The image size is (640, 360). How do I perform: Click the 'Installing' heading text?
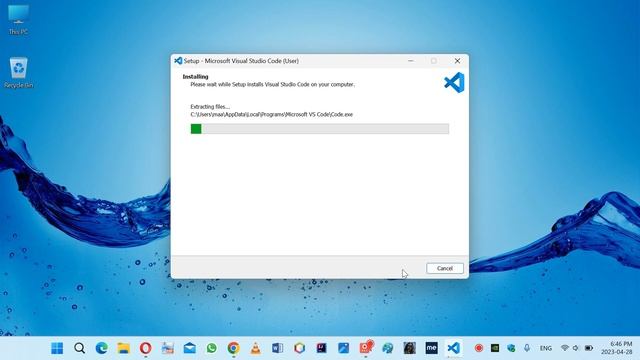(x=195, y=76)
